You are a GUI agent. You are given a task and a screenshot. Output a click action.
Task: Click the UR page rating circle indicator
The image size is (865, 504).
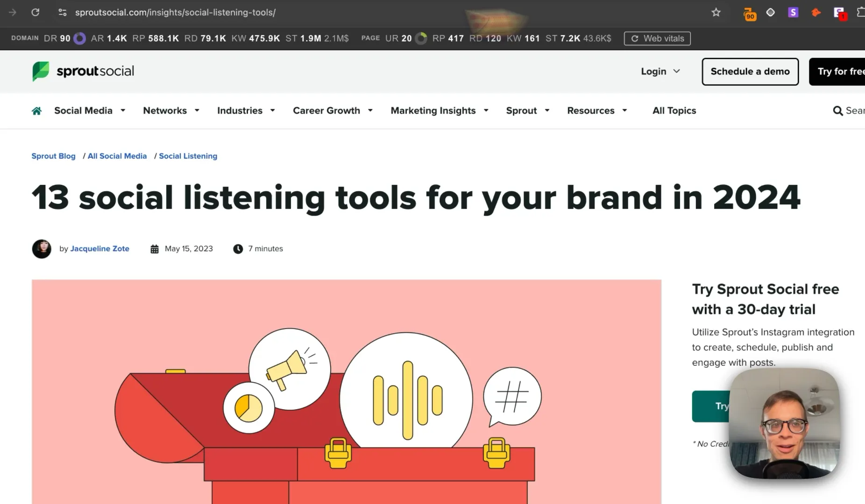tap(421, 38)
